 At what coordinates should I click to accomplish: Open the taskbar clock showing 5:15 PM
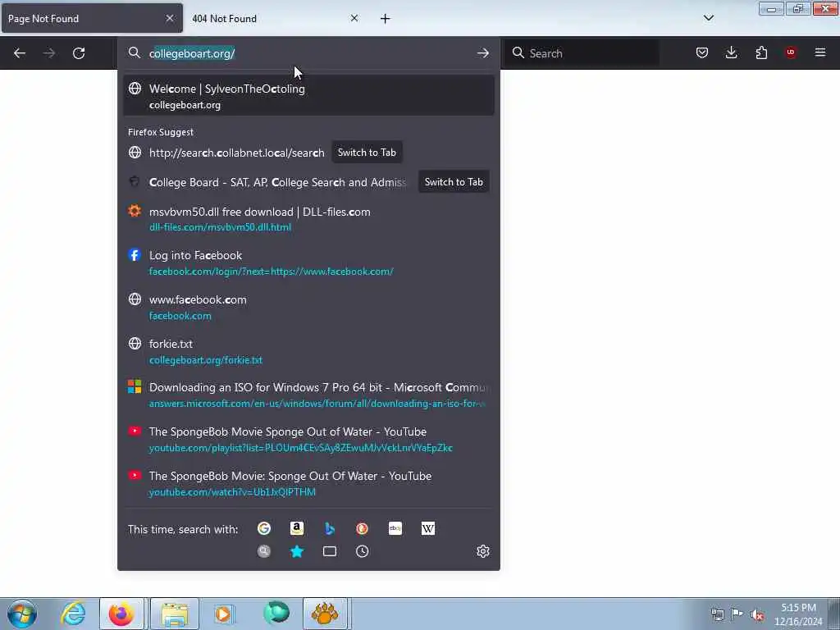tap(798, 614)
